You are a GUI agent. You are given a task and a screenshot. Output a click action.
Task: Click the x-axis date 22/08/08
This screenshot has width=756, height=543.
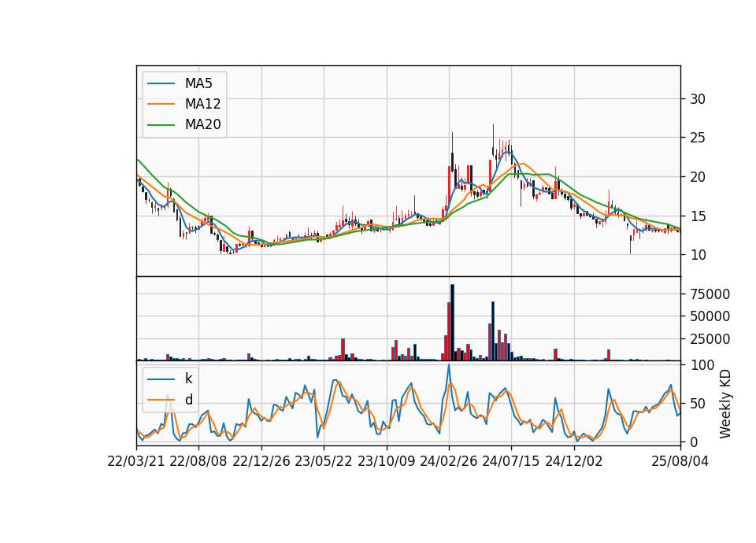[x=198, y=462]
